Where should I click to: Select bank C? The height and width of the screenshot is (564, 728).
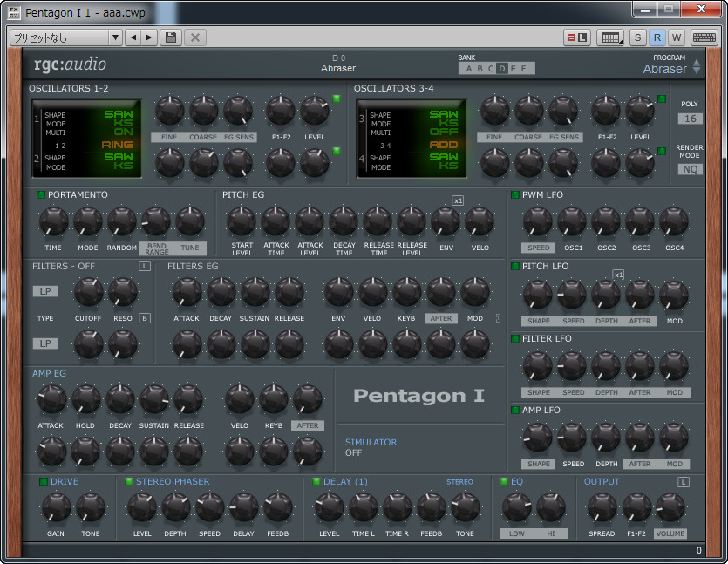tap(491, 69)
